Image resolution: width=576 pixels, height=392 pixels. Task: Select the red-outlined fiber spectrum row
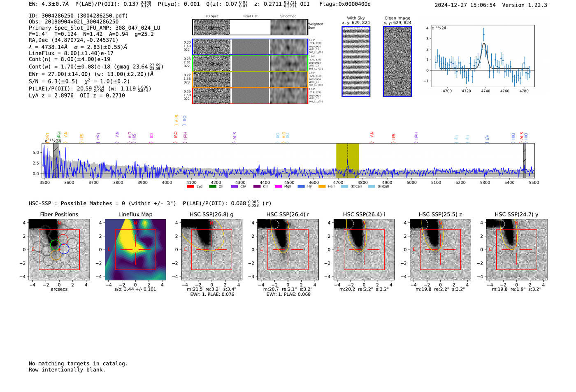click(250, 95)
